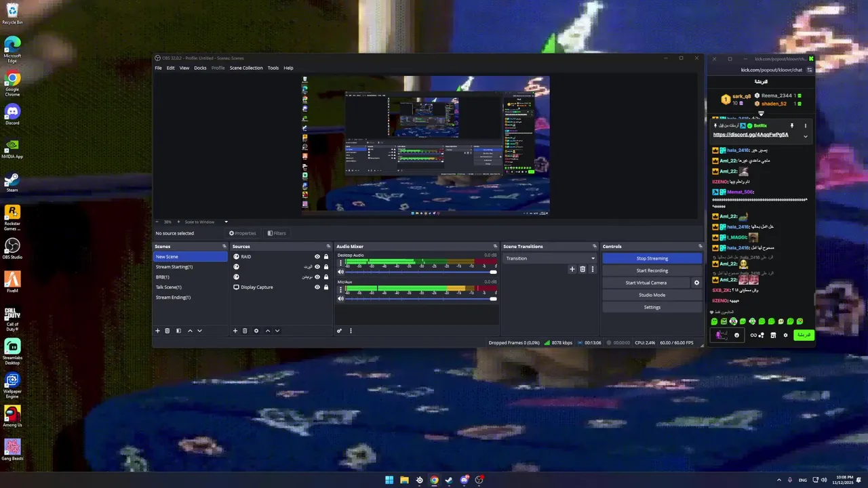Open advanced audio properties gears icon in Audio Mixer
The height and width of the screenshot is (488, 868).
pos(339,331)
